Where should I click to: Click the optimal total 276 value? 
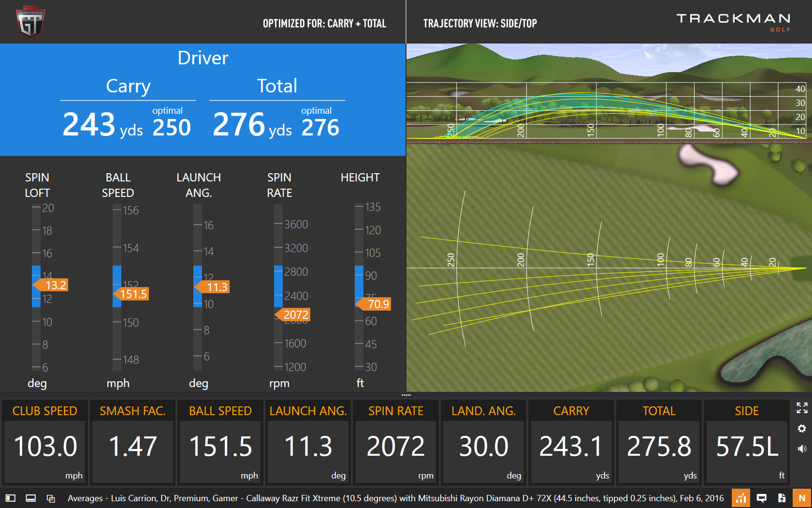pos(320,127)
